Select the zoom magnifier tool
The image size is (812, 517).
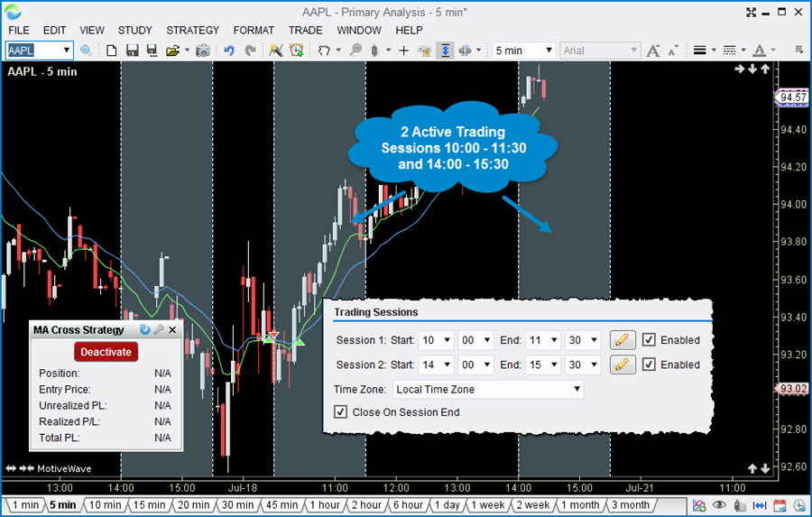pyautogui.click(x=355, y=51)
